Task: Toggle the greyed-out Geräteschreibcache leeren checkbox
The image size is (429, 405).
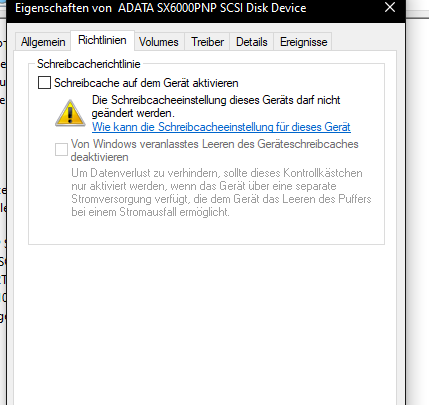Action: click(x=61, y=149)
